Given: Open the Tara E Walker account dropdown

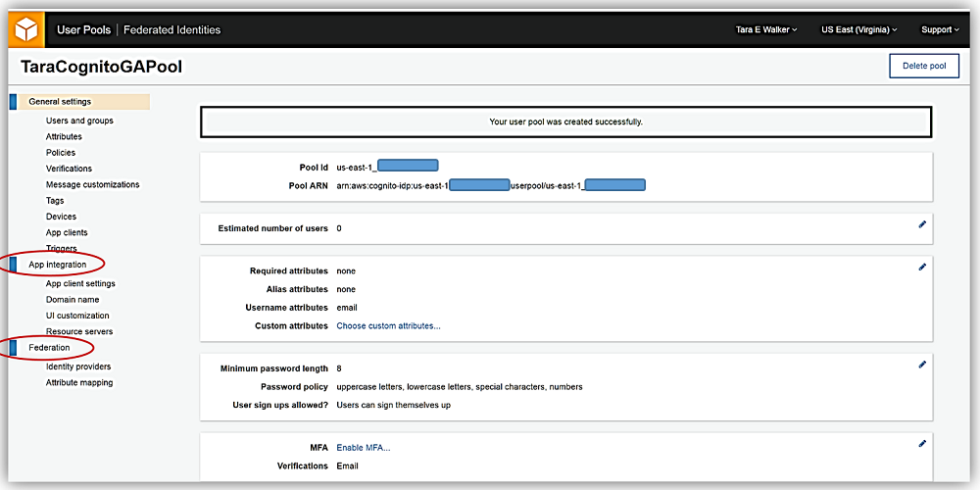Looking at the screenshot, I should click(x=766, y=29).
